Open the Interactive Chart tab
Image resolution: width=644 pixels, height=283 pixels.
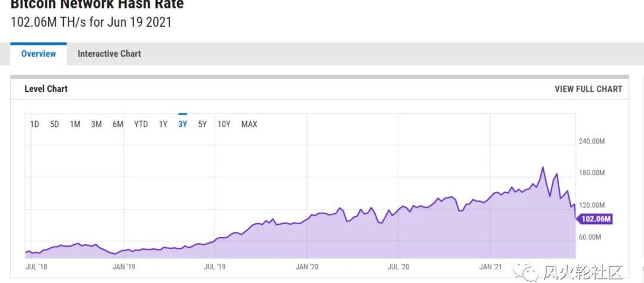click(109, 54)
